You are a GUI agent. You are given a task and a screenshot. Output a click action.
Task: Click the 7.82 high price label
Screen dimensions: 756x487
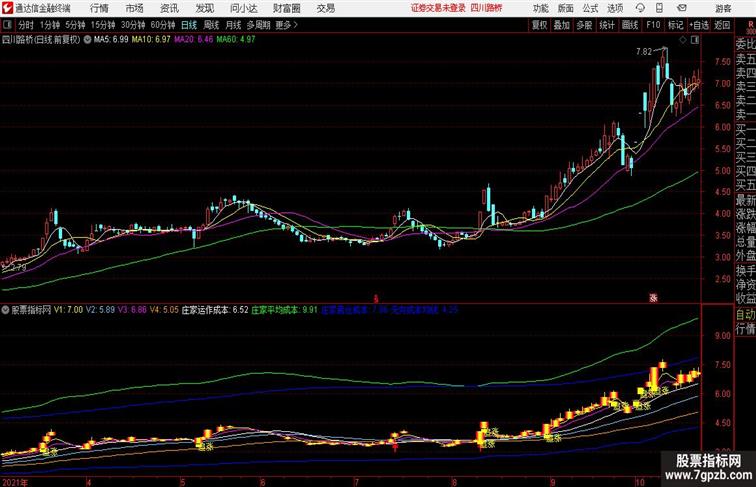click(644, 52)
